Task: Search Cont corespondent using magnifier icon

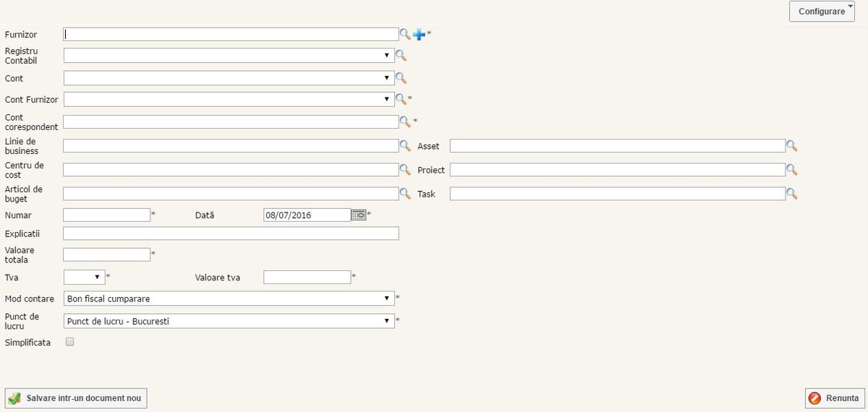Action: (x=405, y=121)
